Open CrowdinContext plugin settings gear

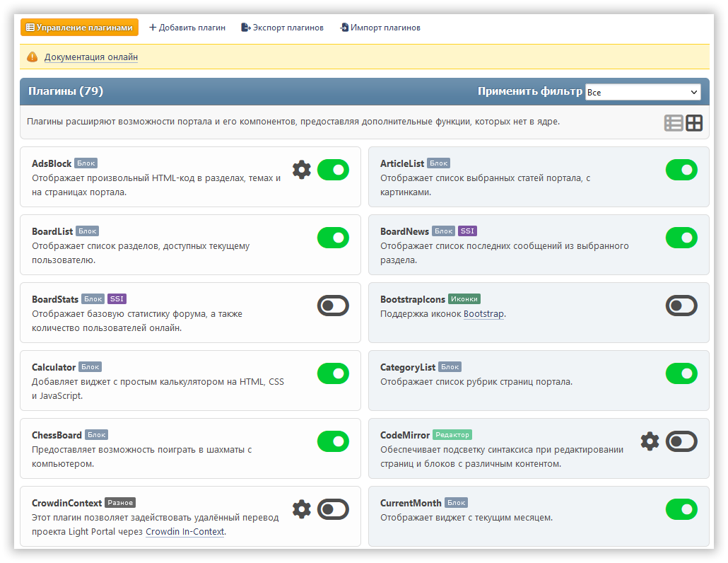coord(302,509)
